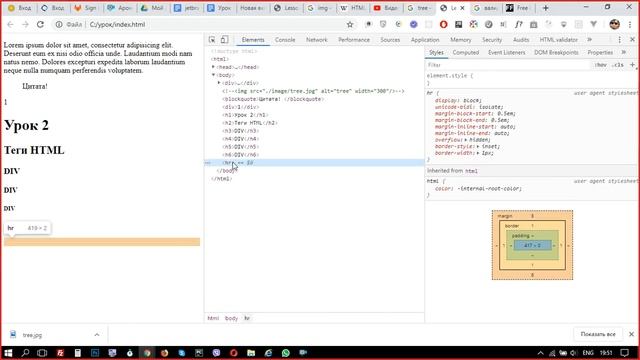
Task: Toggle the device toolbar in DevTools
Action: click(x=224, y=40)
